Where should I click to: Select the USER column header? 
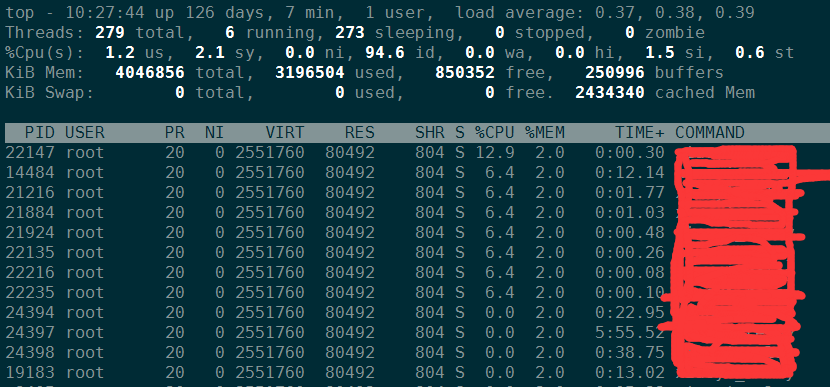tap(85, 132)
